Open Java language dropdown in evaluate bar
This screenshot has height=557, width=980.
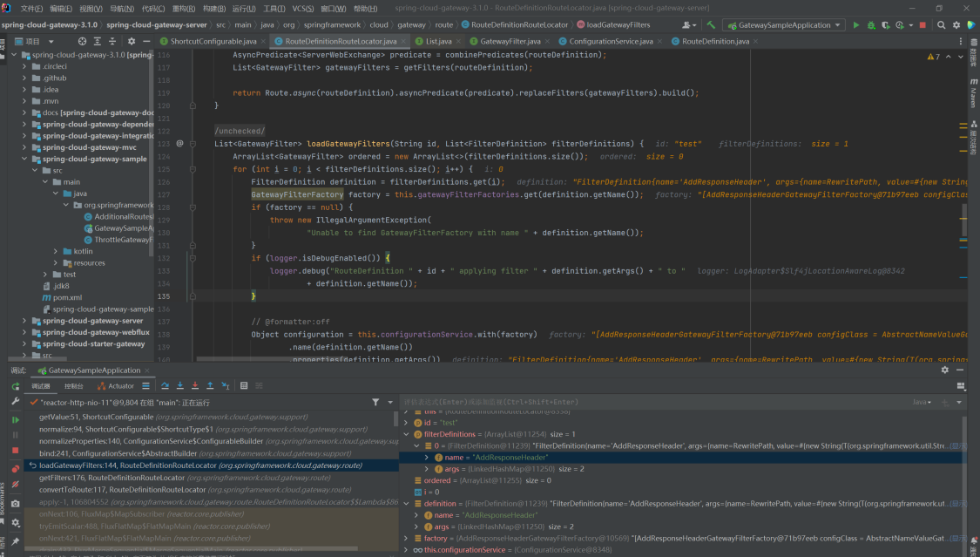point(922,402)
